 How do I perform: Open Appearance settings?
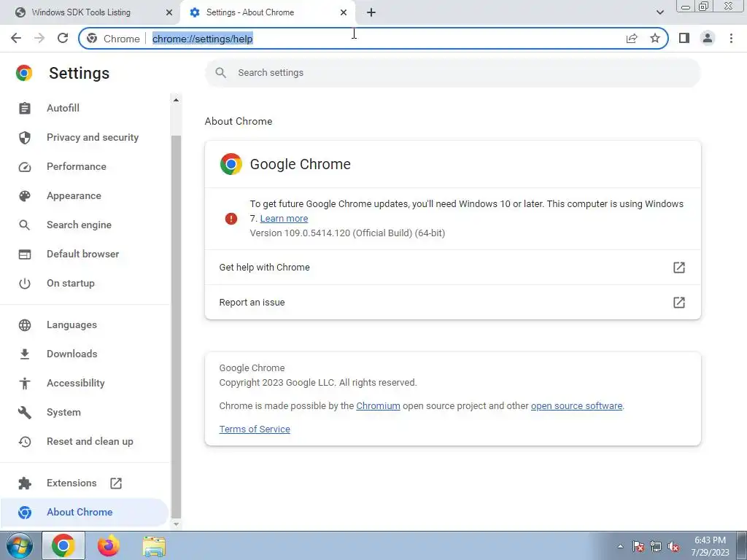click(74, 195)
